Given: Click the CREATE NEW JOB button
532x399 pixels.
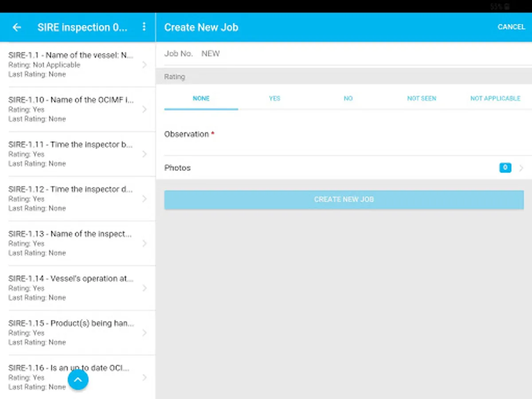Looking at the screenshot, I should [344, 199].
